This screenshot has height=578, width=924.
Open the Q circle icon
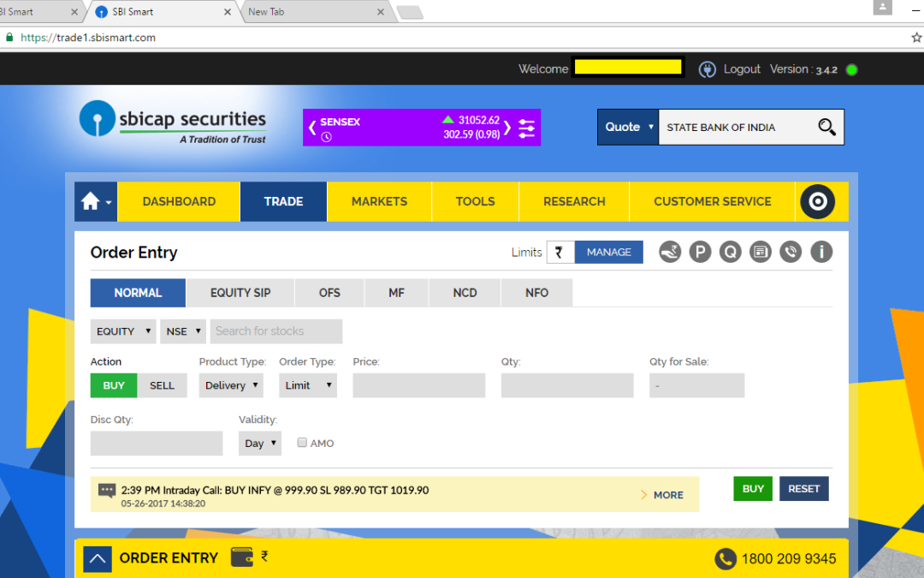[x=730, y=252]
